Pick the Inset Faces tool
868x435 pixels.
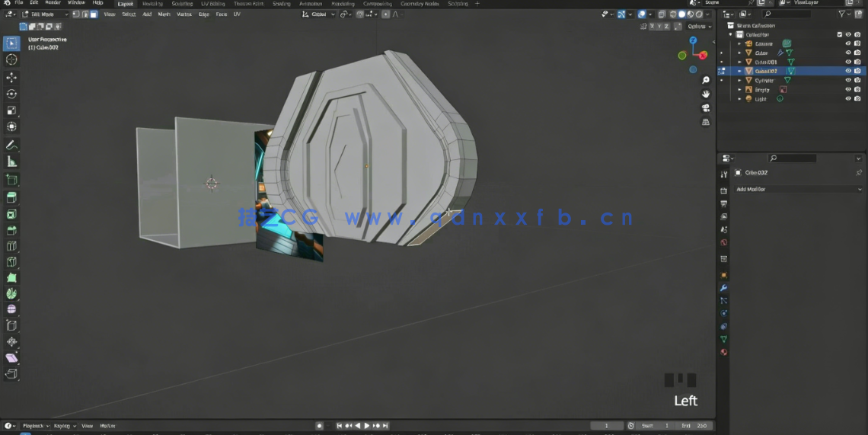click(x=11, y=214)
